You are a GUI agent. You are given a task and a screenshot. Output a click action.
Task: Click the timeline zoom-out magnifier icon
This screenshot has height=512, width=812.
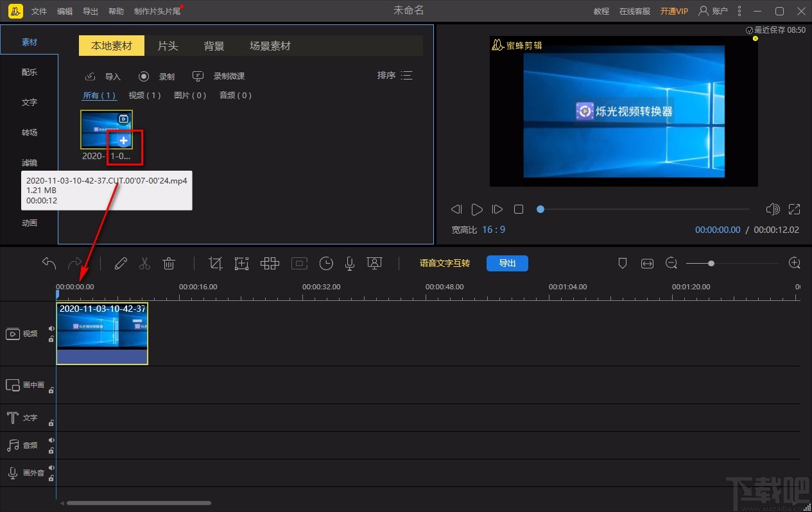(671, 263)
